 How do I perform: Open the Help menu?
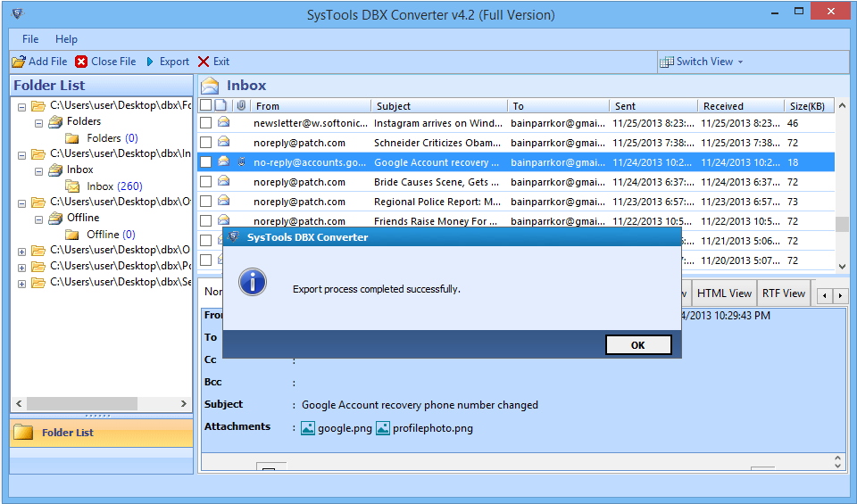coord(66,39)
